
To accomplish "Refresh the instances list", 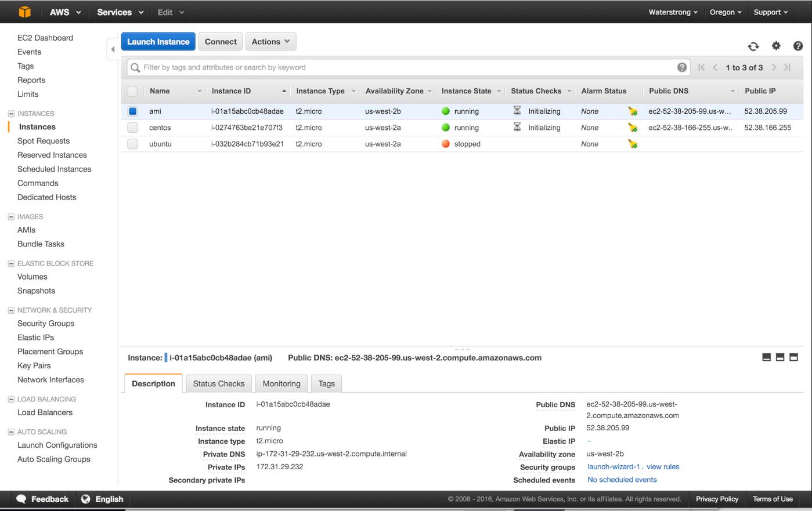I will [x=753, y=46].
